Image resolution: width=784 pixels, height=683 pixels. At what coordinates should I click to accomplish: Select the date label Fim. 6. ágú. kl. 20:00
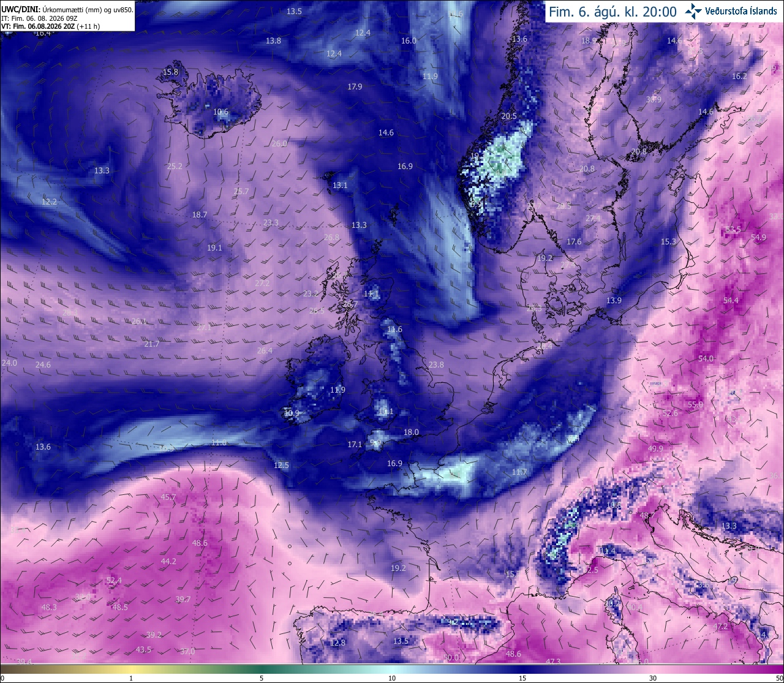click(612, 12)
